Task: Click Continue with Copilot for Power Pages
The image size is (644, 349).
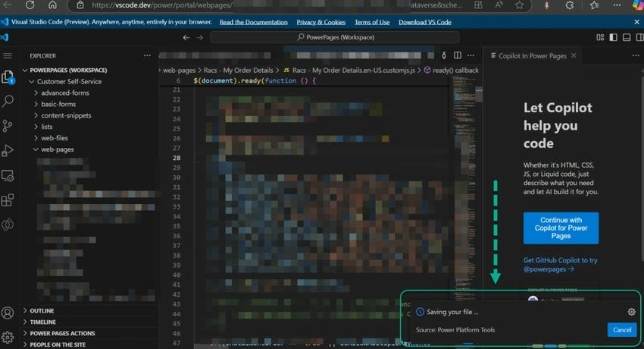Action: 561,228
